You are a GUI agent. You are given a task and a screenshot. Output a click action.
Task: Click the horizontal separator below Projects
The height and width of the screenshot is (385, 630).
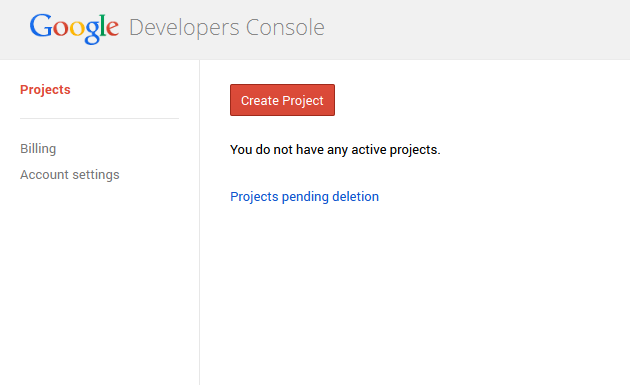pyautogui.click(x=99, y=119)
